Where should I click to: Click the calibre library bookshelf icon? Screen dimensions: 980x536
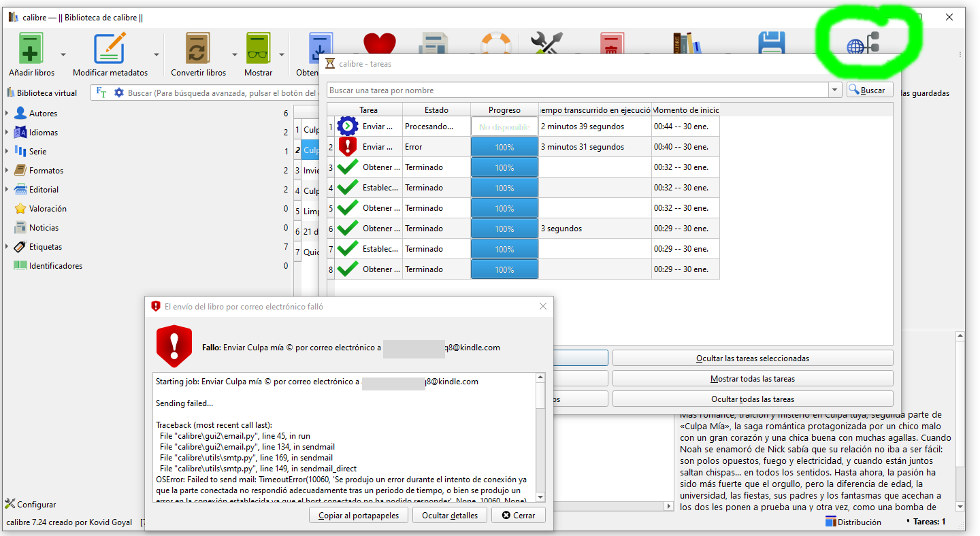point(686,43)
